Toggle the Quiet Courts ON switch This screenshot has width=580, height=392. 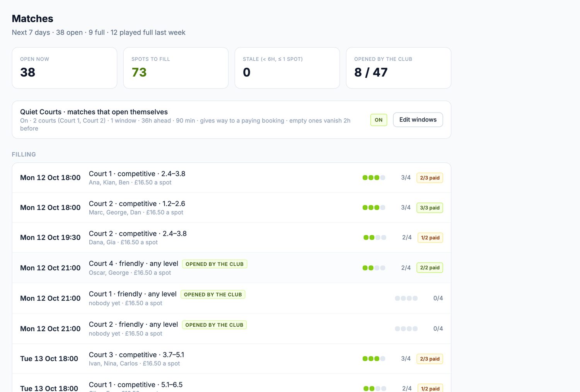click(379, 120)
